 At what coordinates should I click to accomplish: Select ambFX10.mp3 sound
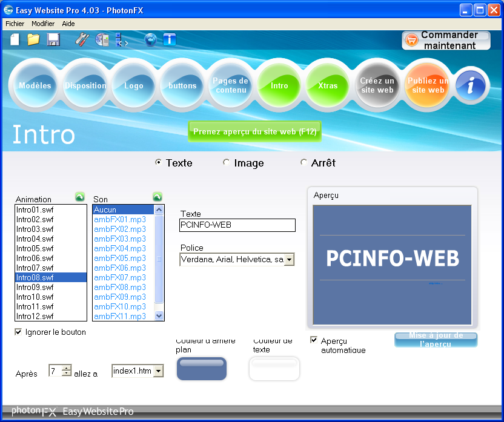click(x=124, y=306)
